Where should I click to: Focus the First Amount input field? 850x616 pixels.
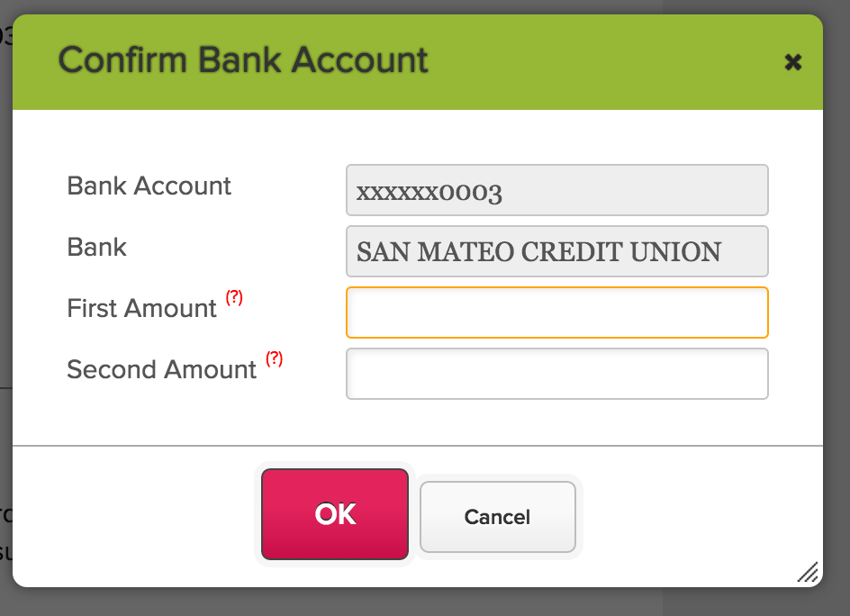pyautogui.click(x=556, y=313)
